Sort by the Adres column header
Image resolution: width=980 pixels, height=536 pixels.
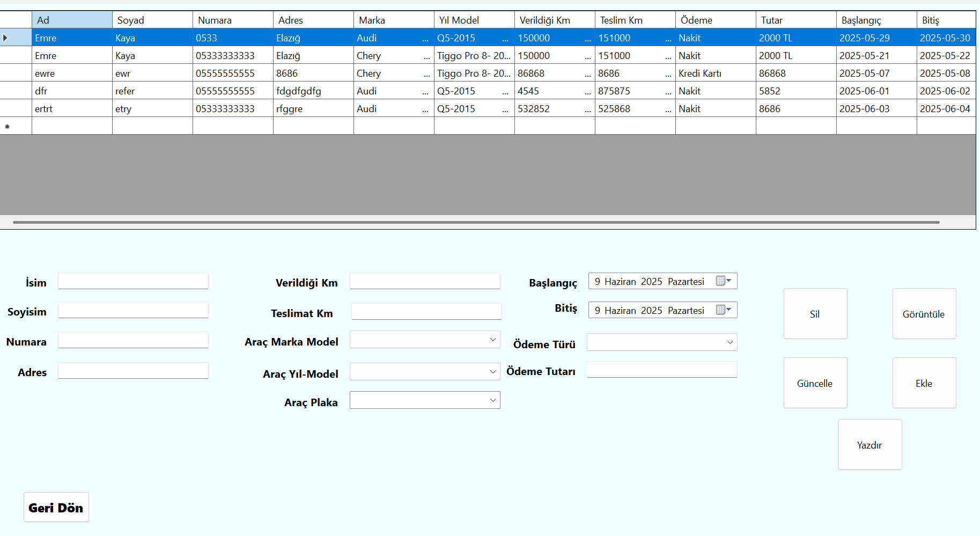tap(314, 20)
